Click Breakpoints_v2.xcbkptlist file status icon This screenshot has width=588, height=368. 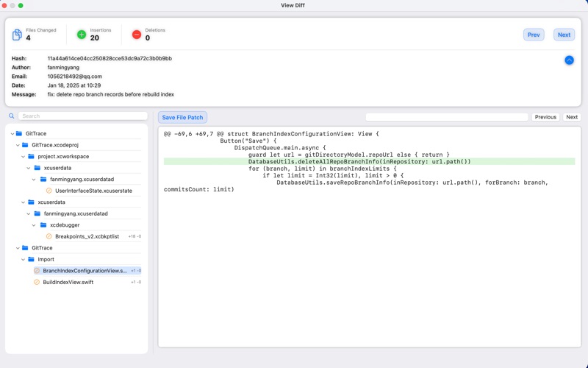pyautogui.click(x=49, y=236)
